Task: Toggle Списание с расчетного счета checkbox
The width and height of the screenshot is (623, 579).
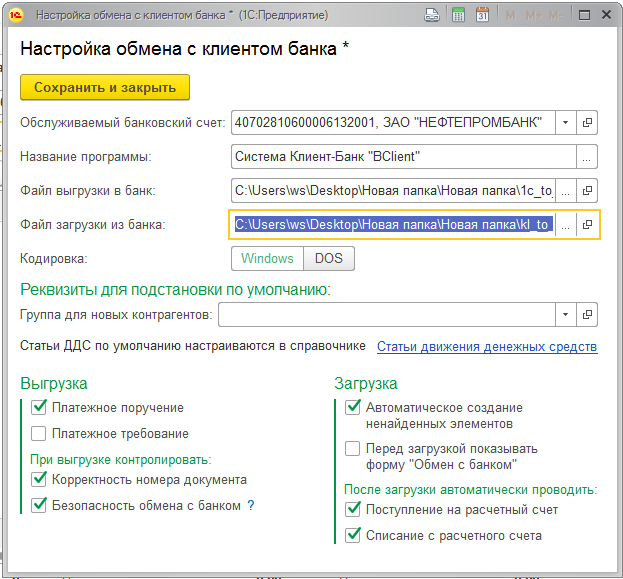Action: [x=353, y=535]
